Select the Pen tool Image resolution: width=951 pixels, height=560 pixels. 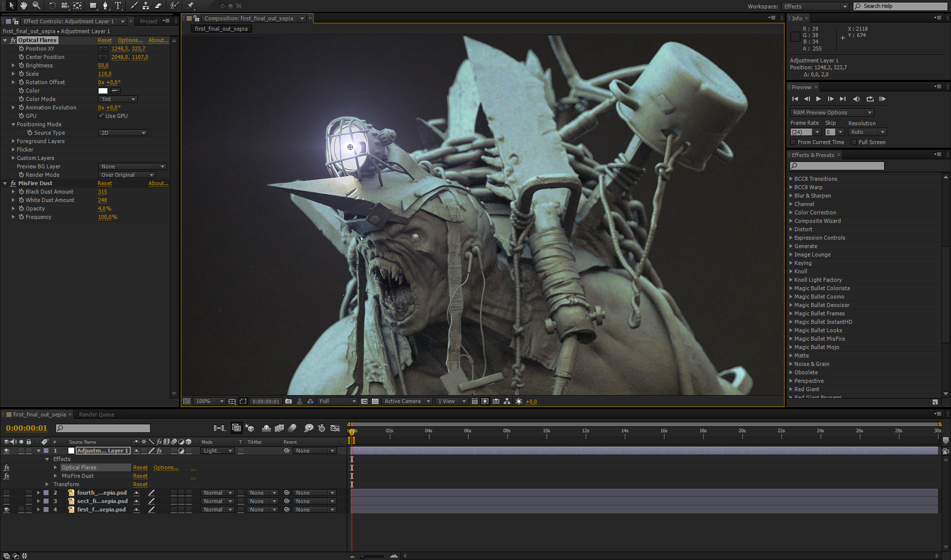(x=106, y=5)
